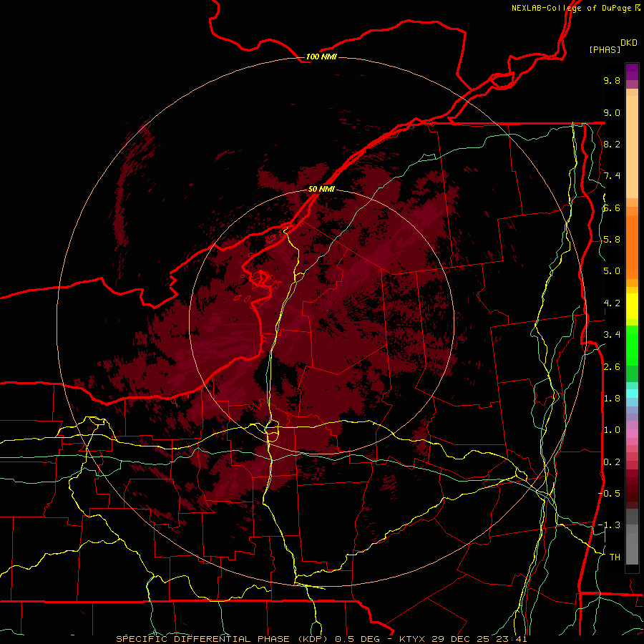
Task: Select the 4.2 value on the color scale
Action: [612, 303]
